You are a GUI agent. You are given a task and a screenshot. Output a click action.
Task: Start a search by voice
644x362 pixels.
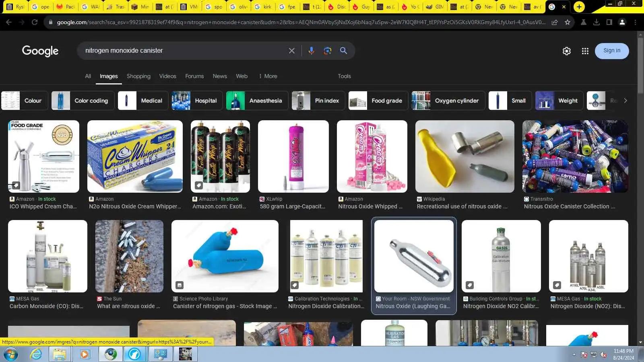pos(311,51)
